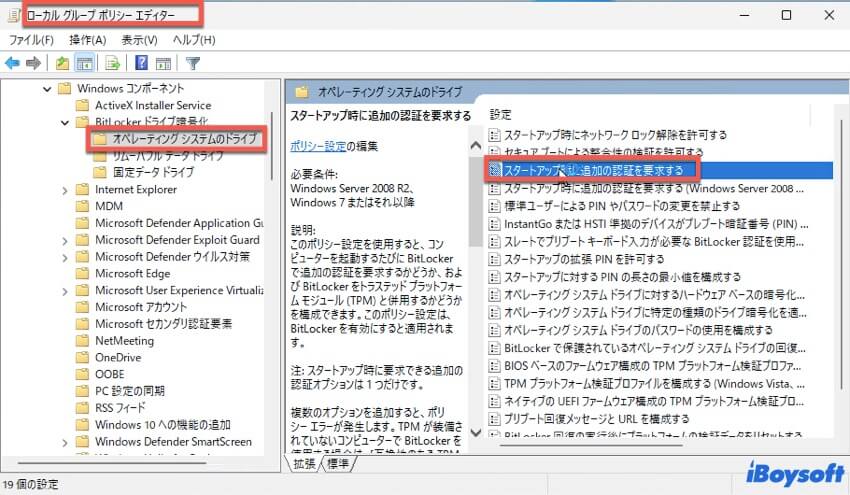Click the Forward arrow toolbar icon

(x=34, y=63)
